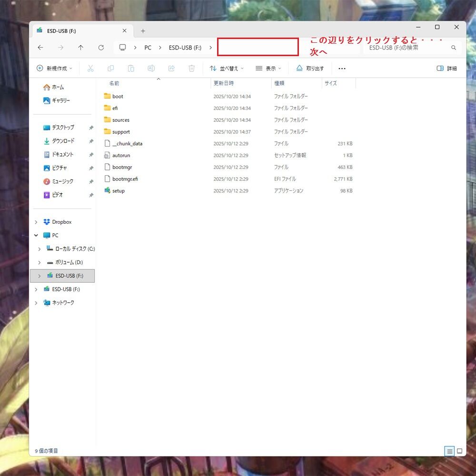The width and height of the screenshot is (476, 476).
Task: Select the efi folder row
Action: 228,108
